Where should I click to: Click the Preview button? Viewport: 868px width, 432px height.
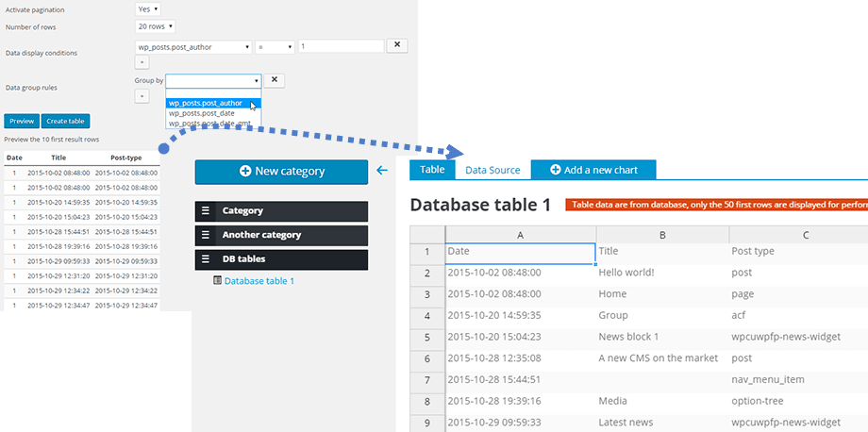tap(22, 121)
